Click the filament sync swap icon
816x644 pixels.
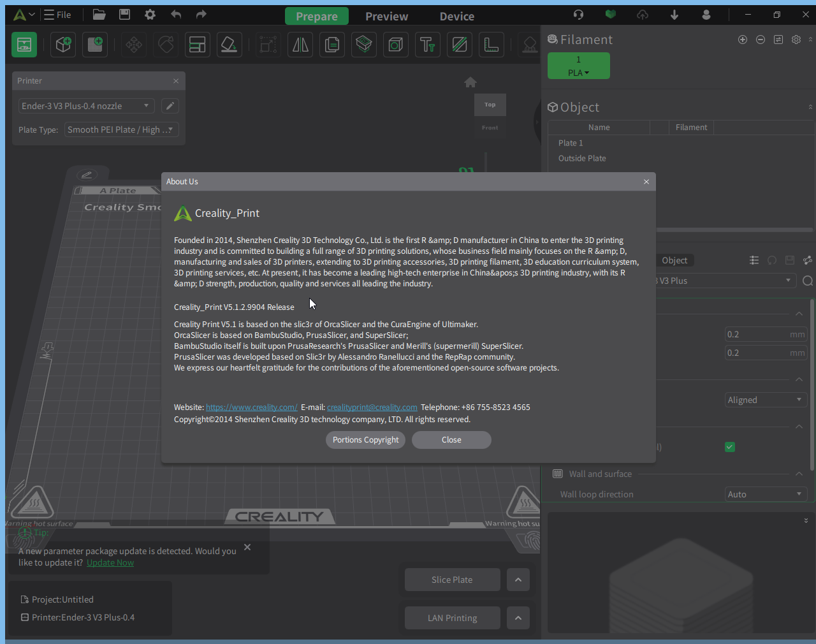778,40
